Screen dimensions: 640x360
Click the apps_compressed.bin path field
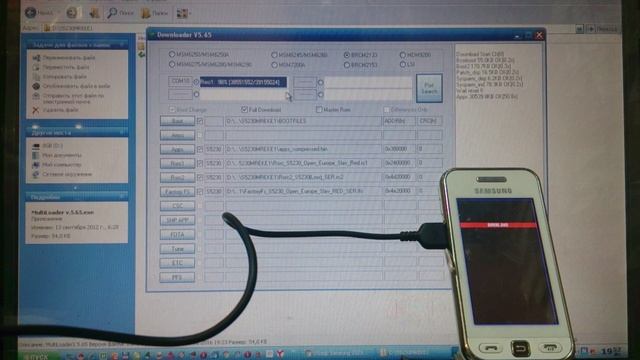(x=303, y=149)
